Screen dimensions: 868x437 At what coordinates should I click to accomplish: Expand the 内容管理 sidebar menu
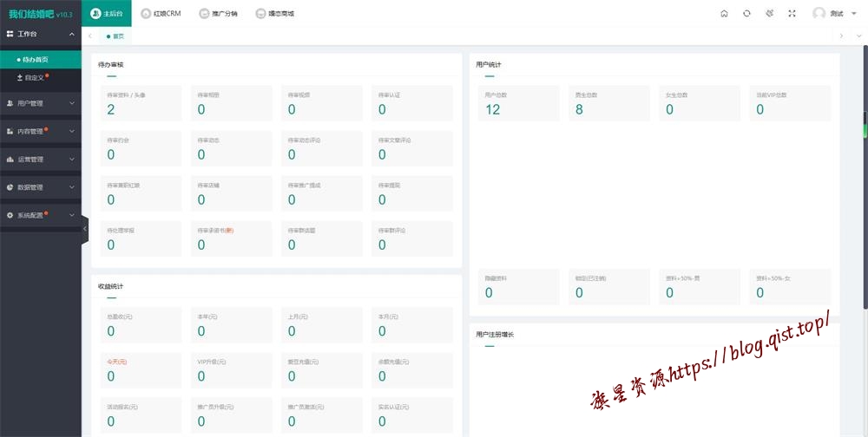(42, 132)
